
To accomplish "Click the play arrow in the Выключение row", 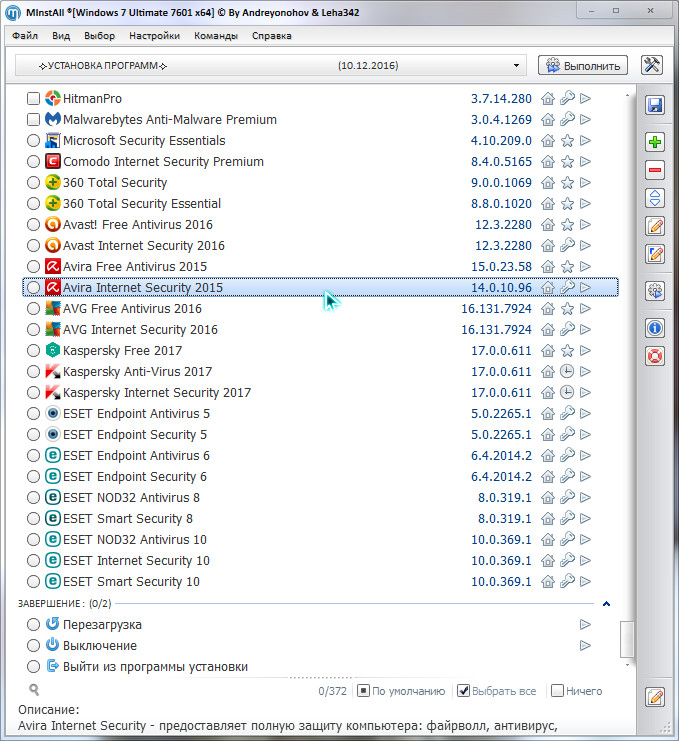I will click(585, 645).
